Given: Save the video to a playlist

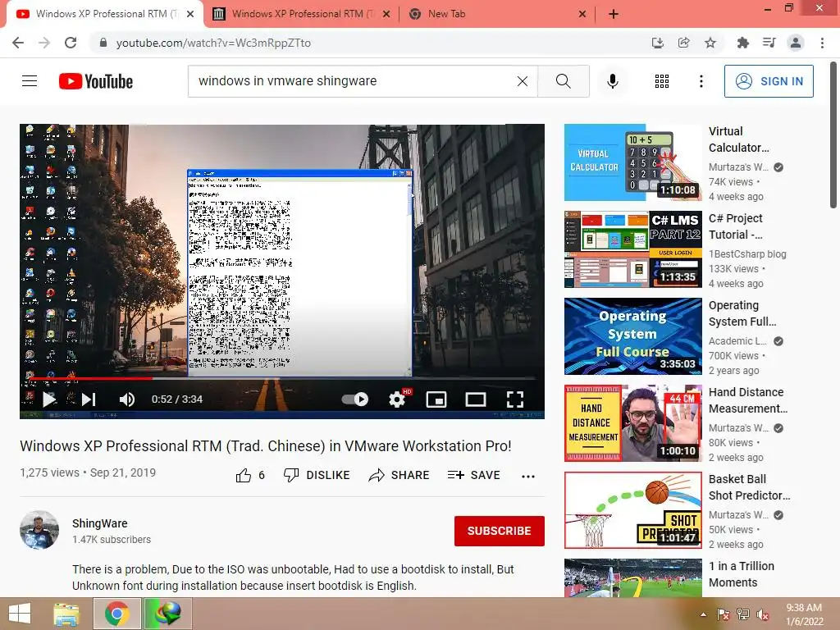Looking at the screenshot, I should (x=473, y=475).
